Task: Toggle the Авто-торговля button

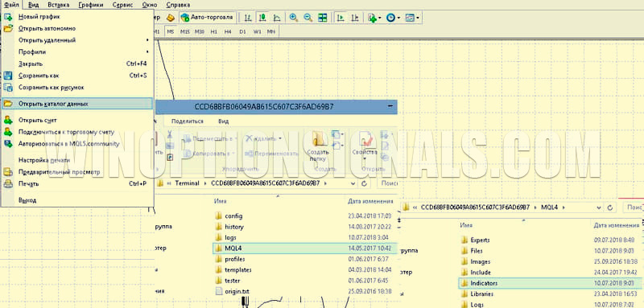Action: 207,17
